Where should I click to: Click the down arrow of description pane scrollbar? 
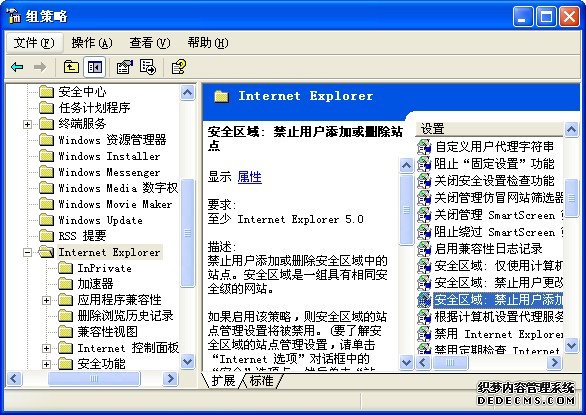pyautogui.click(x=406, y=362)
